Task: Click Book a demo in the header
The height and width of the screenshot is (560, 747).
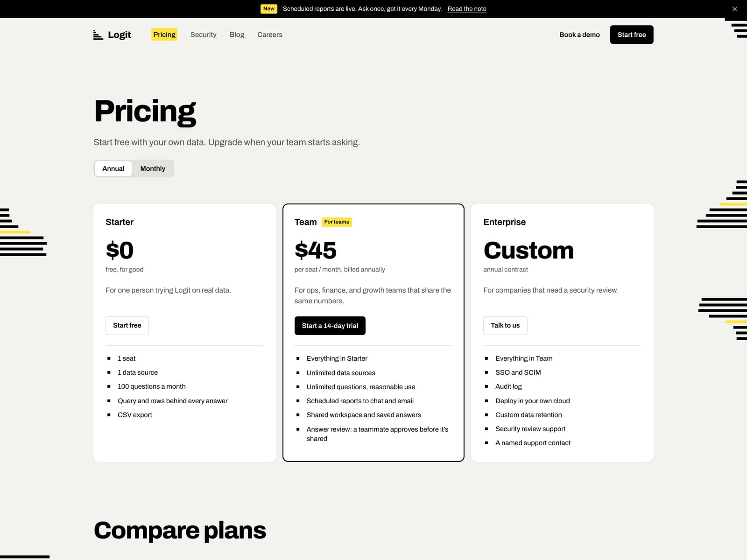Action: tap(579, 35)
